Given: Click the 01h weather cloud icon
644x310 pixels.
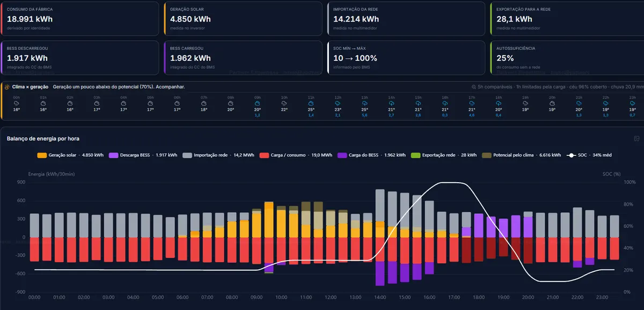Looking at the screenshot, I should point(43,103).
